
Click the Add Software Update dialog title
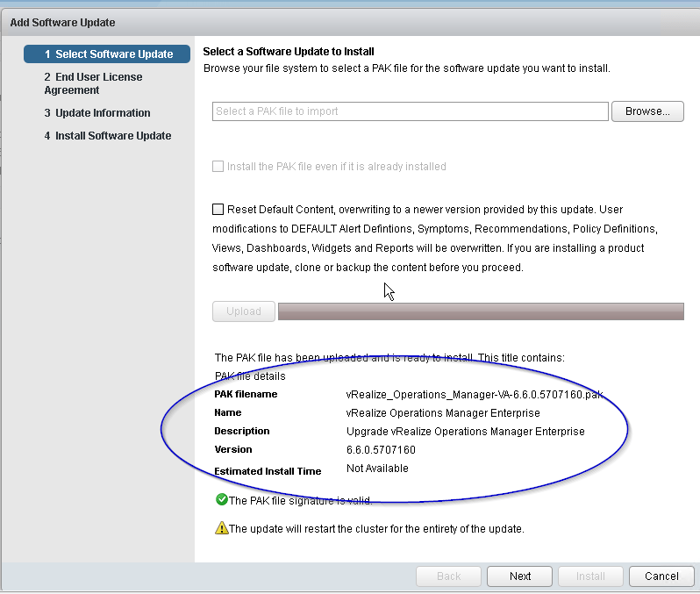point(62,22)
